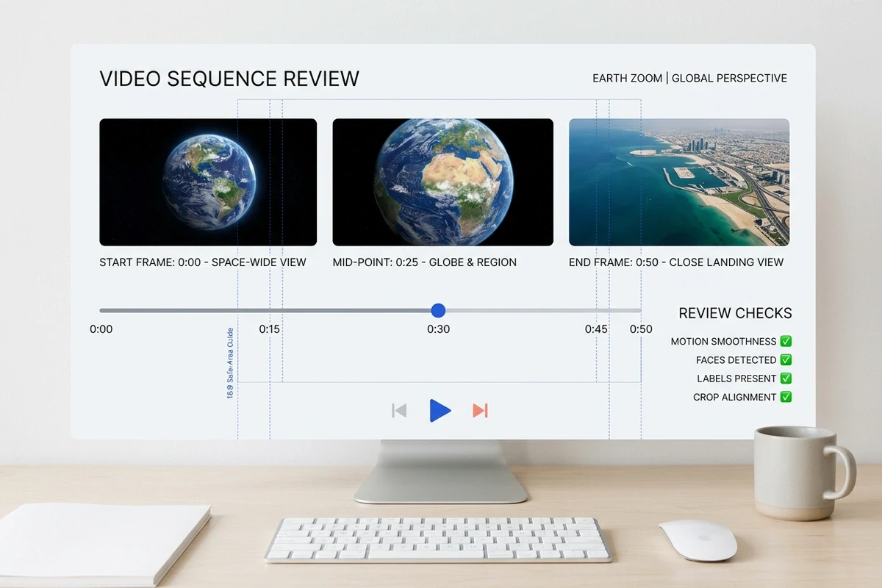The height and width of the screenshot is (588, 882).
Task: Toggle the Crop Alignment check
Action: point(786,397)
